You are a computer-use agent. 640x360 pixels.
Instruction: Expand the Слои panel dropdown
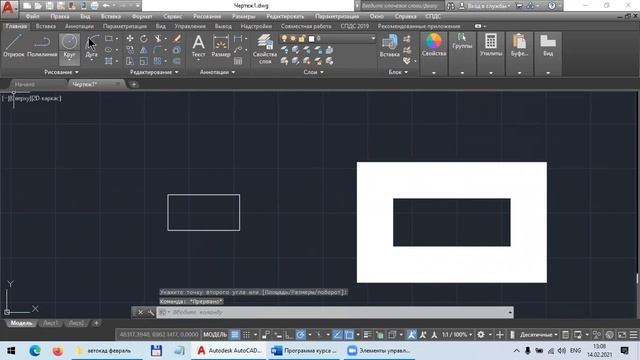coord(313,72)
